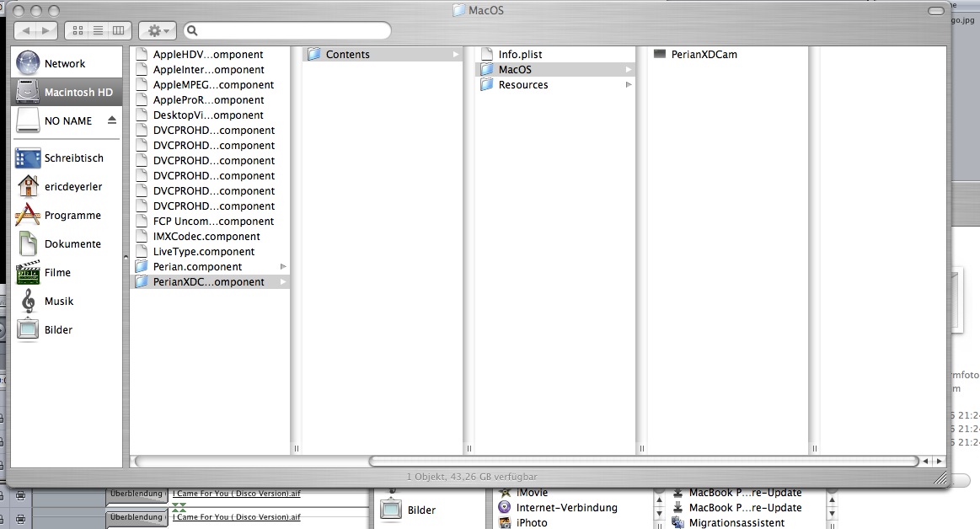Image resolution: width=980 pixels, height=529 pixels.
Task: Toggle toolbar with the pill button
Action: 935,11
